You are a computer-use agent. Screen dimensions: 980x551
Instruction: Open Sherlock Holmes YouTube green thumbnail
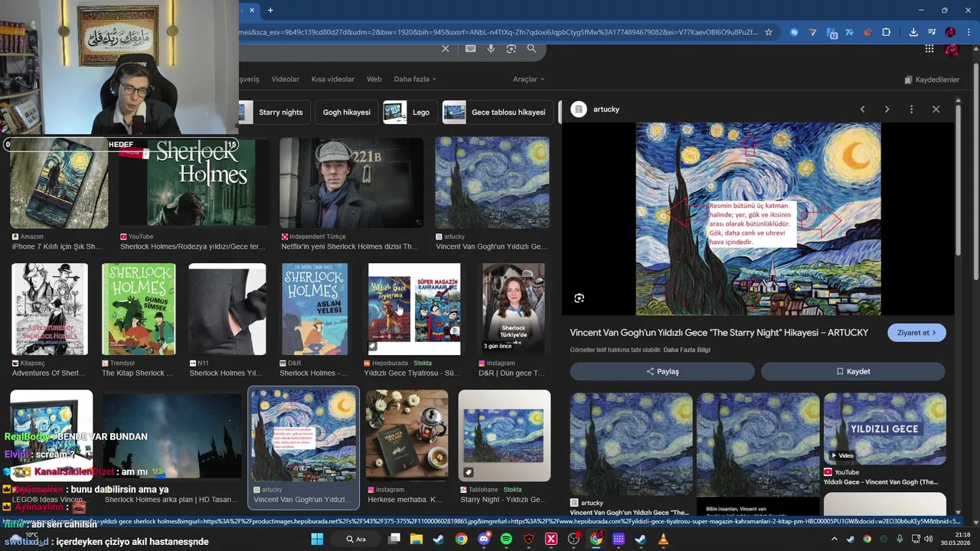click(x=193, y=182)
